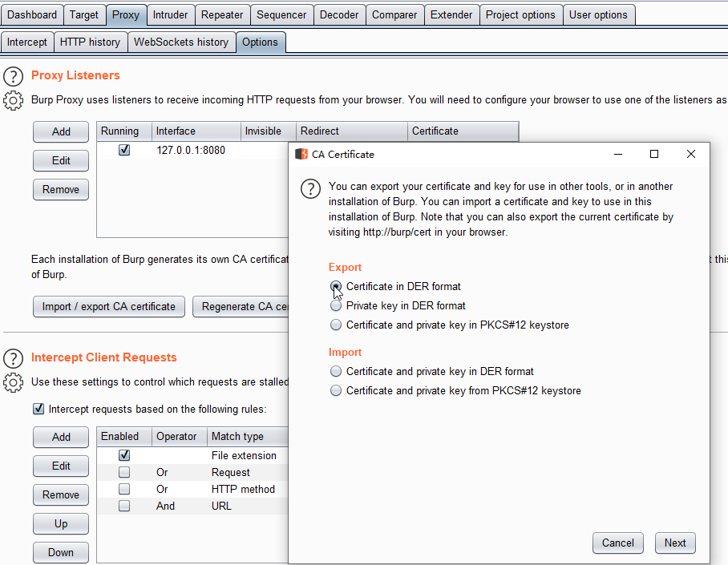Image resolution: width=728 pixels, height=565 pixels.
Task: Enable the Or Request rule checkbox
Action: [124, 472]
